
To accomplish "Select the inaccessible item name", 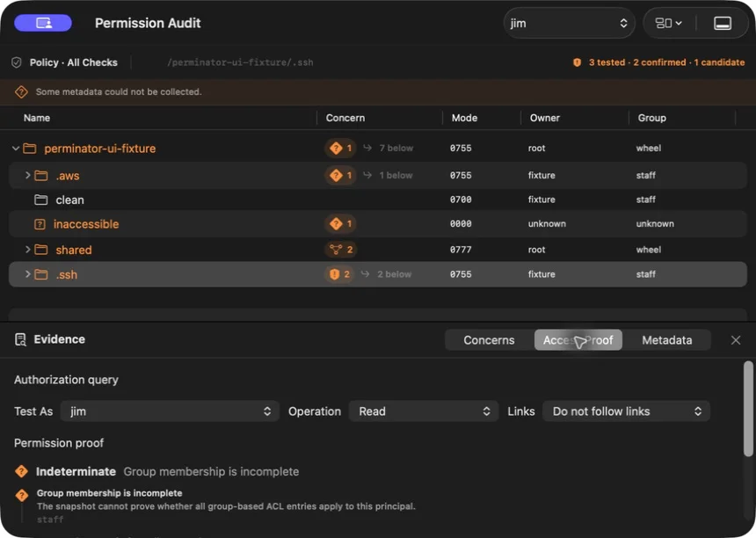I will tap(86, 224).
